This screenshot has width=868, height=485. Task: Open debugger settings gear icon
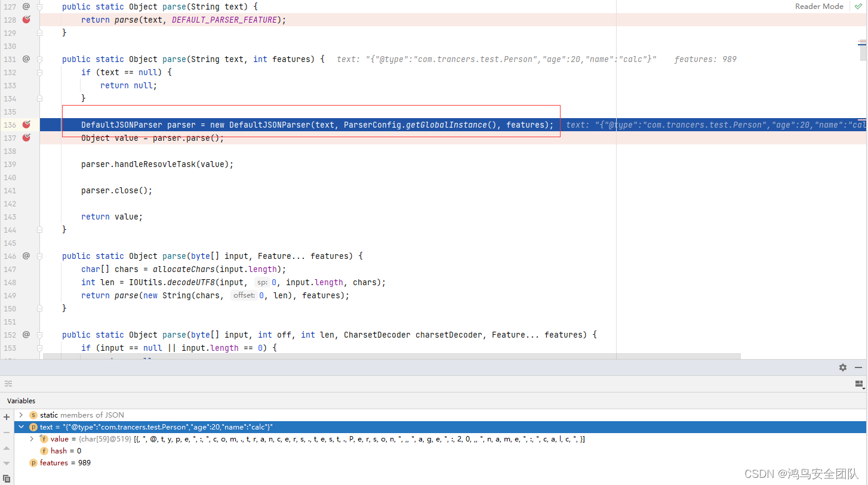[842, 367]
